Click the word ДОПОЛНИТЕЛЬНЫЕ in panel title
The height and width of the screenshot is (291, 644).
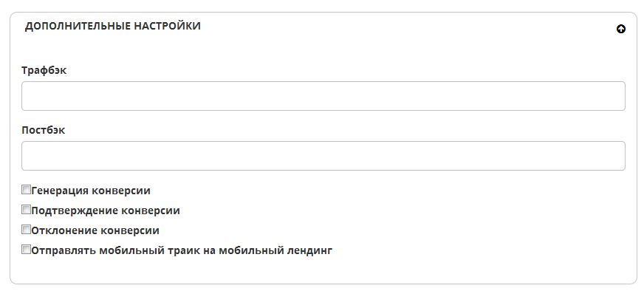78,26
